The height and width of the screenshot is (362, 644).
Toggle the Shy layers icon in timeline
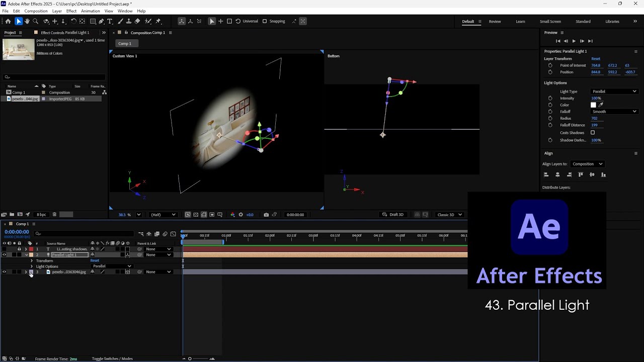tap(149, 234)
